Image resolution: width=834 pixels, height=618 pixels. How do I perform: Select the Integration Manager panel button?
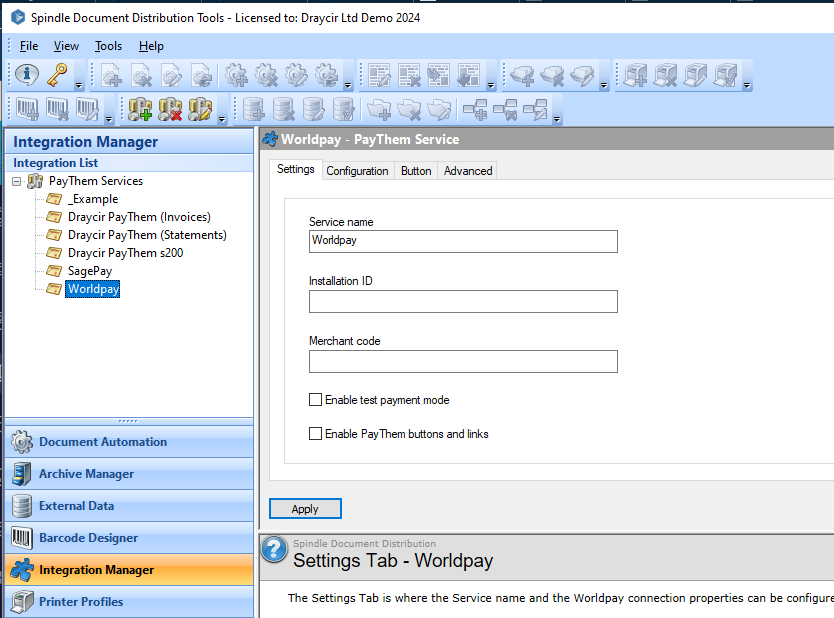coord(129,570)
